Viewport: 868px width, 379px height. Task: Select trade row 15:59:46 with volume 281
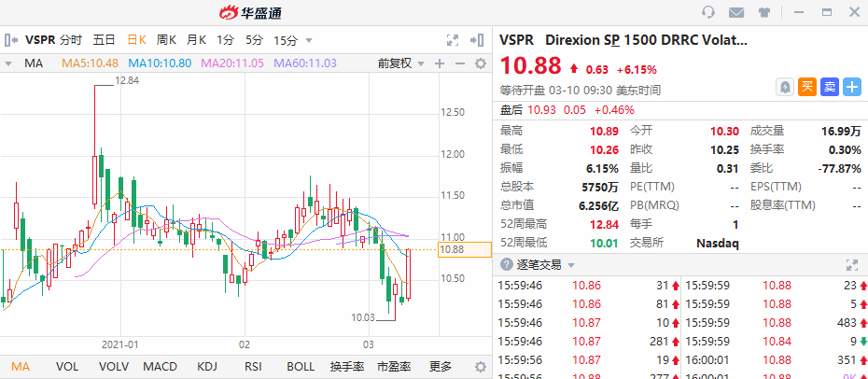pyautogui.click(x=589, y=342)
